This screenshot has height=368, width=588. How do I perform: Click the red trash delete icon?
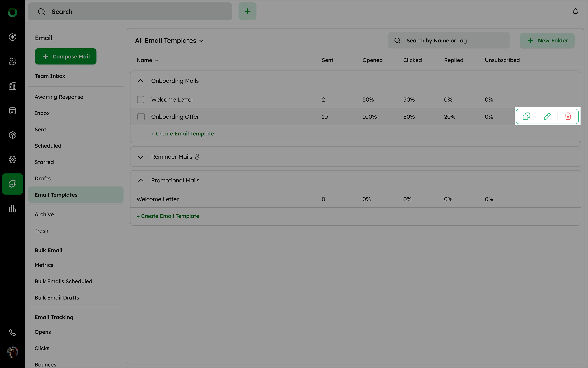pos(568,116)
